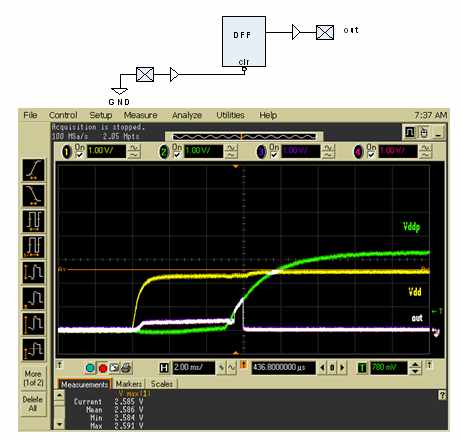461x441 pixels.
Task: Click channel 3 vertical scale field
Action: point(301,151)
